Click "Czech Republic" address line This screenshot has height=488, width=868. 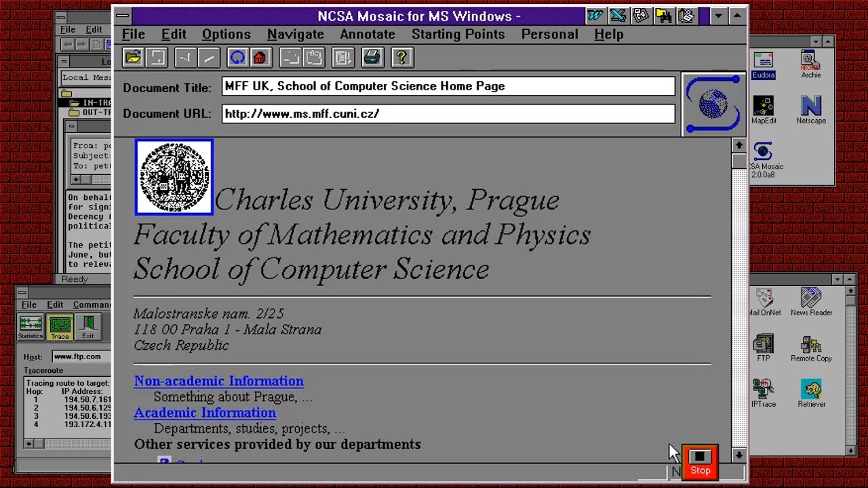[181, 345]
